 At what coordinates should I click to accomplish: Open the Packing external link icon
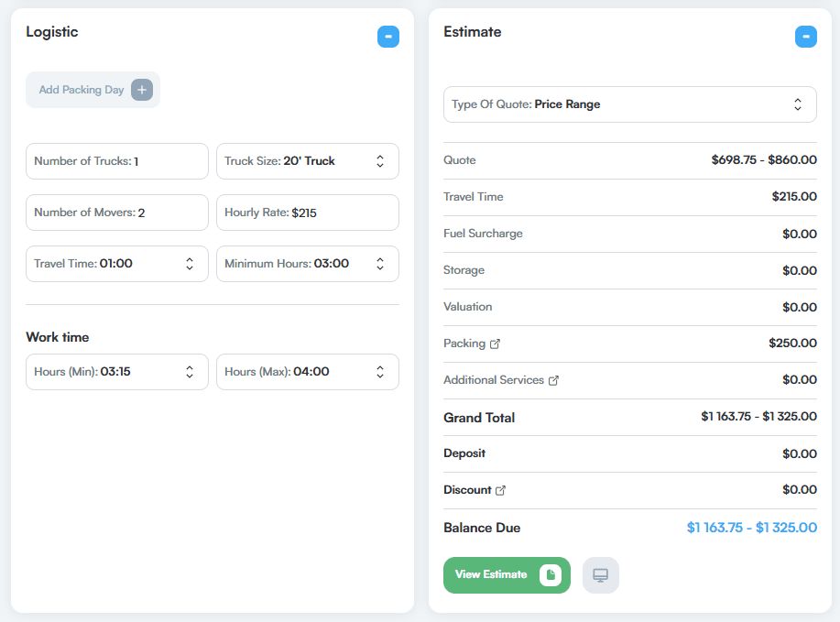pos(496,344)
